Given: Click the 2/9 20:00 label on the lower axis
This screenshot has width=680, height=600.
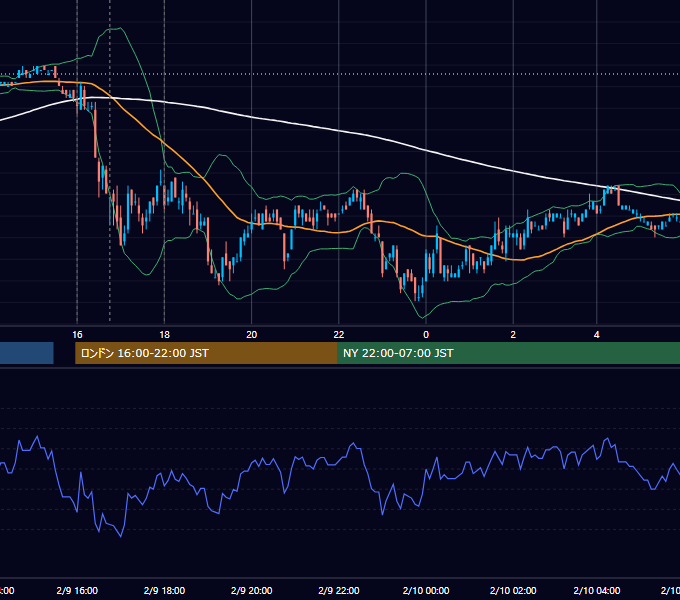Looking at the screenshot, I should 252,590.
